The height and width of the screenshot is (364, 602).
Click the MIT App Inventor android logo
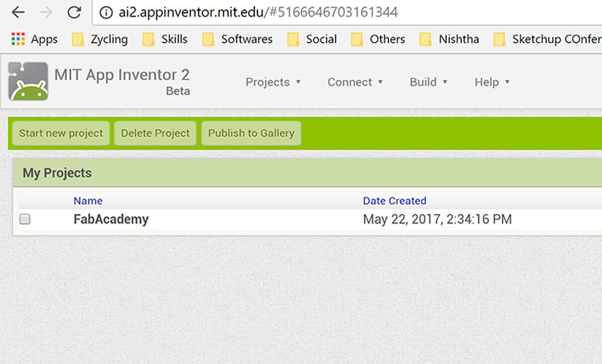[x=29, y=81]
